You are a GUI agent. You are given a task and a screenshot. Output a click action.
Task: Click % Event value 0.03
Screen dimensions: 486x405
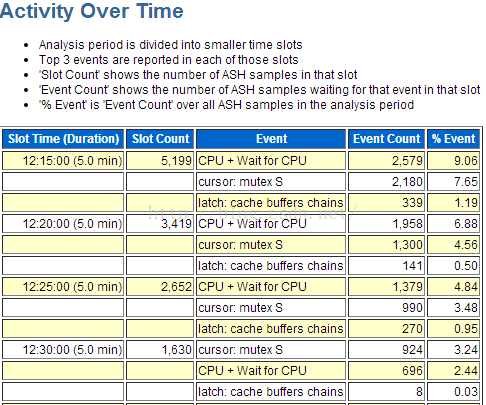(x=466, y=392)
